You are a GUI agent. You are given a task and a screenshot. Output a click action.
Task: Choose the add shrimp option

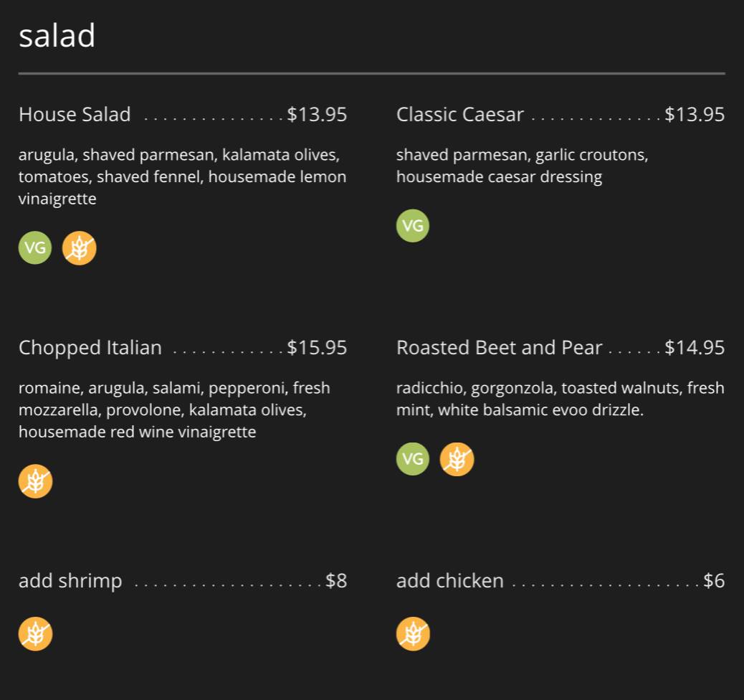tap(70, 581)
